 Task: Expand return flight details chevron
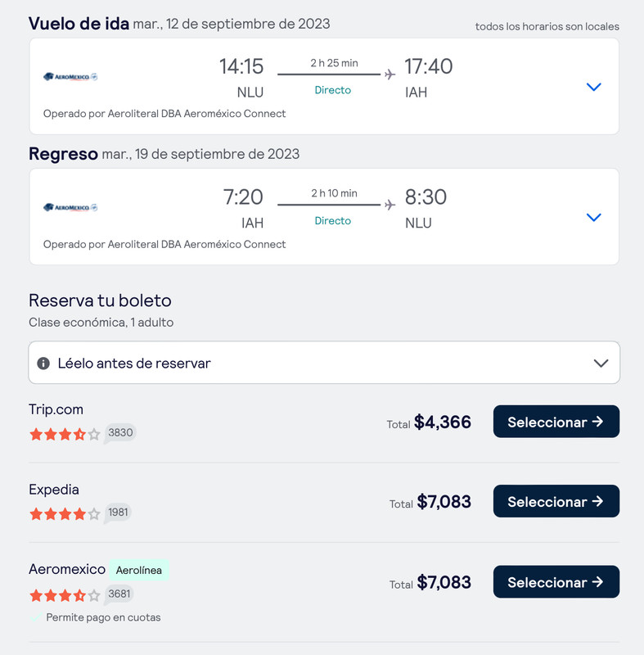(x=593, y=217)
